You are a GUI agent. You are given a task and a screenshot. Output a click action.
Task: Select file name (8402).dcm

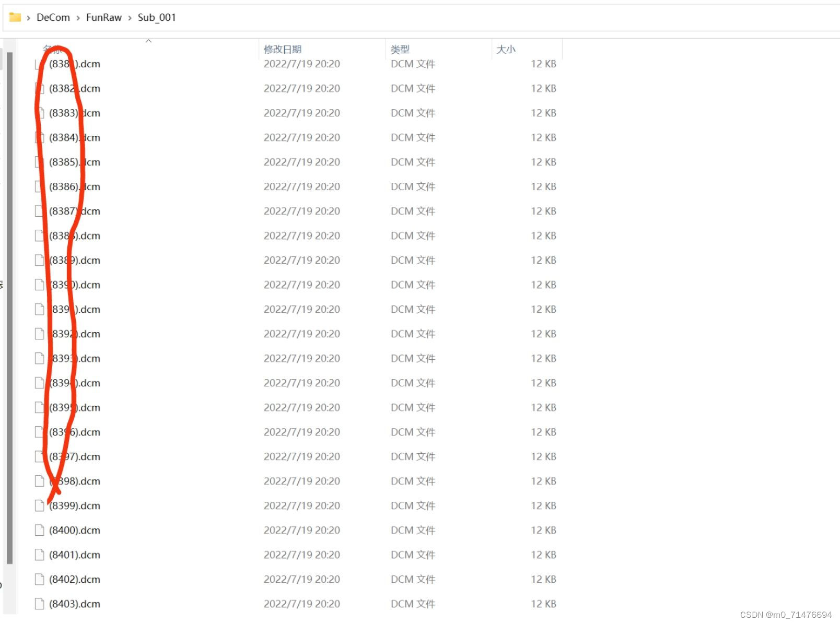75,579
